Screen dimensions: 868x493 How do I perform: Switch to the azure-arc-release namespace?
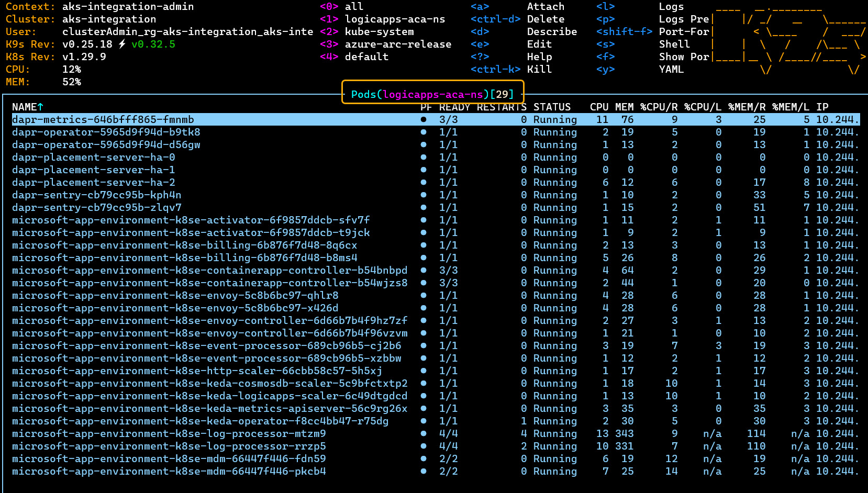398,44
